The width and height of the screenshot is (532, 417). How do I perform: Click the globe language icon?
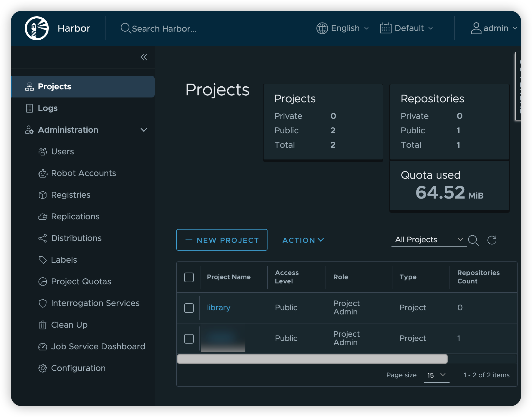click(x=322, y=28)
